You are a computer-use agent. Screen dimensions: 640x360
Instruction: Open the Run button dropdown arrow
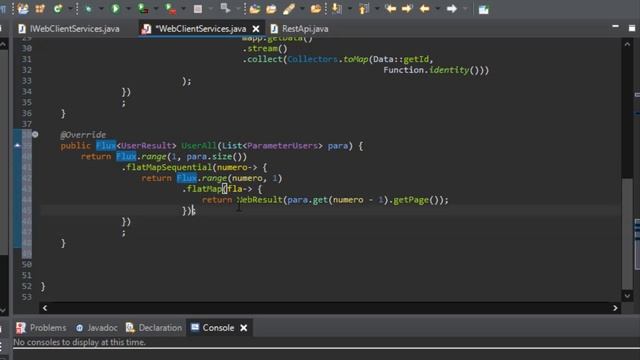(x=128, y=9)
